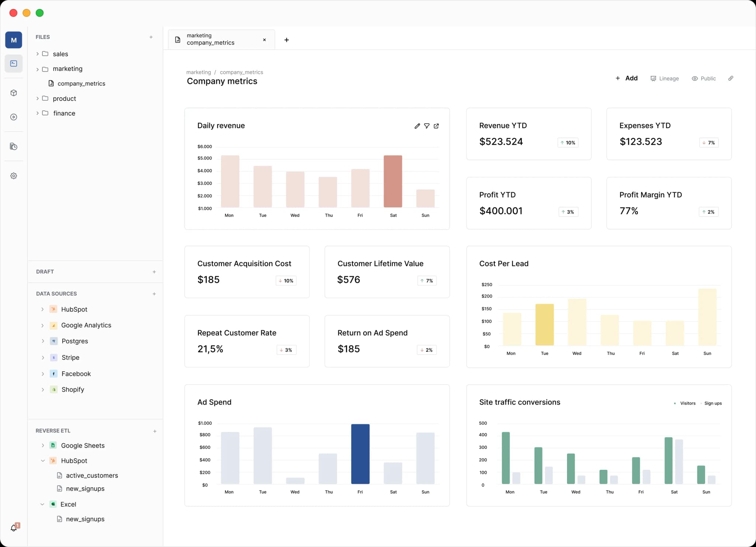Image resolution: width=756 pixels, height=547 pixels.
Task: Click the highlighted Saturday revenue bar
Action: 393,181
